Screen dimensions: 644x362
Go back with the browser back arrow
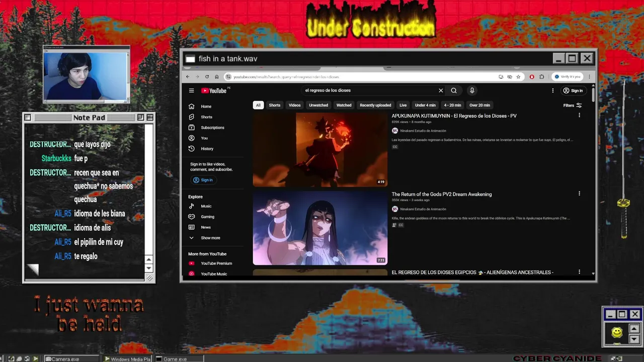(x=188, y=76)
